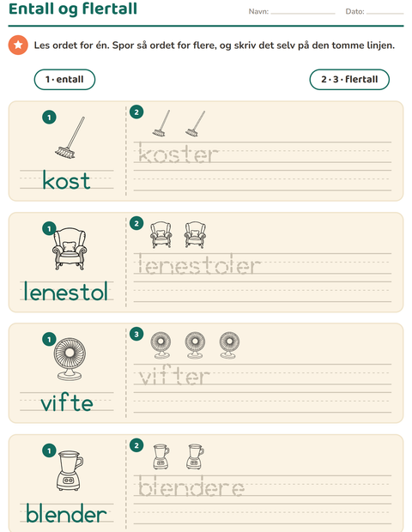The image size is (412, 532).
Task: Click the traced word 'blendere'
Action: [191, 487]
